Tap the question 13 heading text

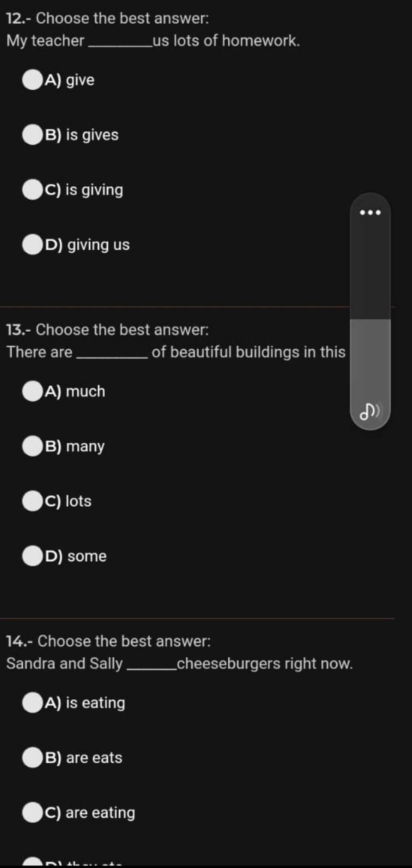(x=108, y=330)
